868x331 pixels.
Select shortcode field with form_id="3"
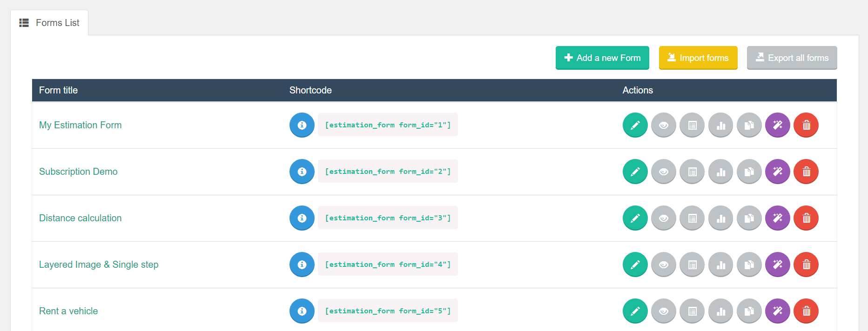tap(388, 218)
